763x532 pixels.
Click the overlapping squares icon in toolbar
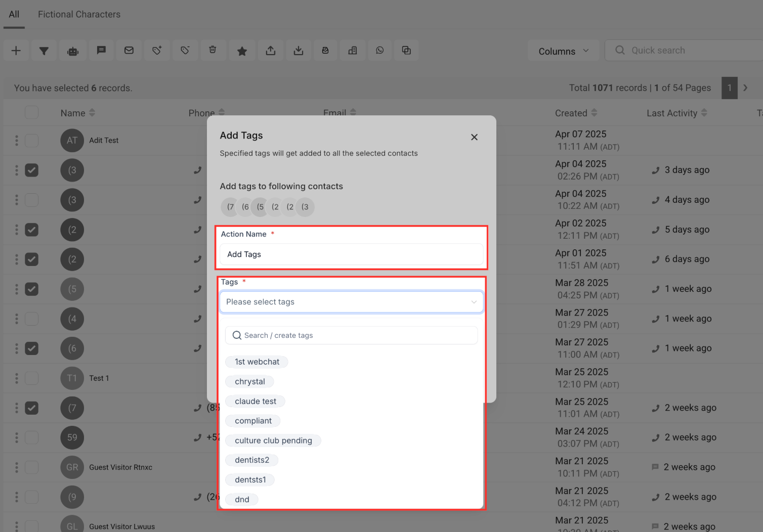point(406,51)
